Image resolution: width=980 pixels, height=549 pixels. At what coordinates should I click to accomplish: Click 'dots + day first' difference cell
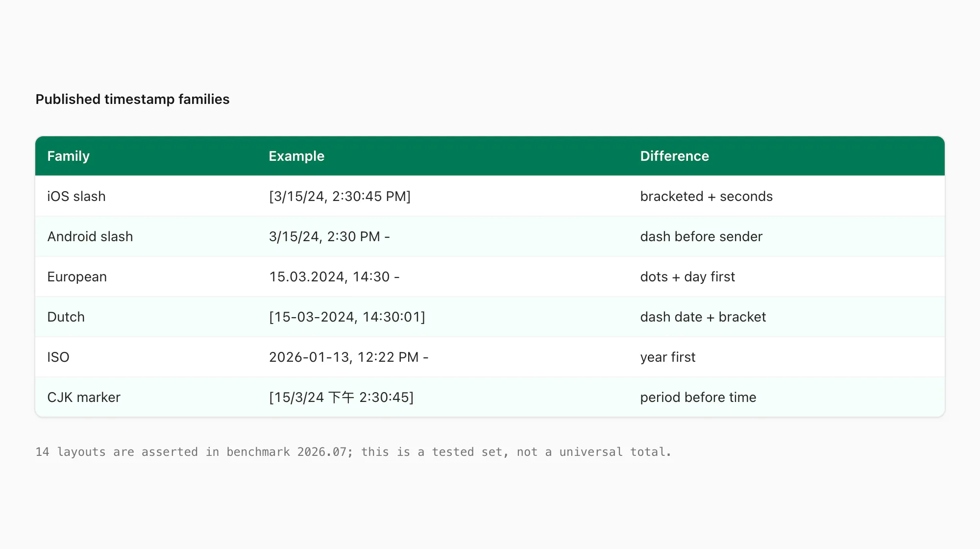pyautogui.click(x=687, y=276)
